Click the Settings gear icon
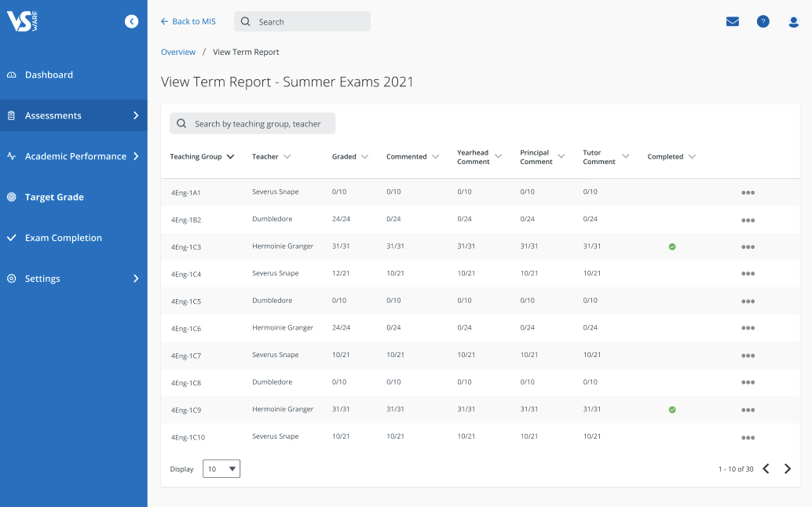Viewport: 812px width, 507px height. (12, 279)
